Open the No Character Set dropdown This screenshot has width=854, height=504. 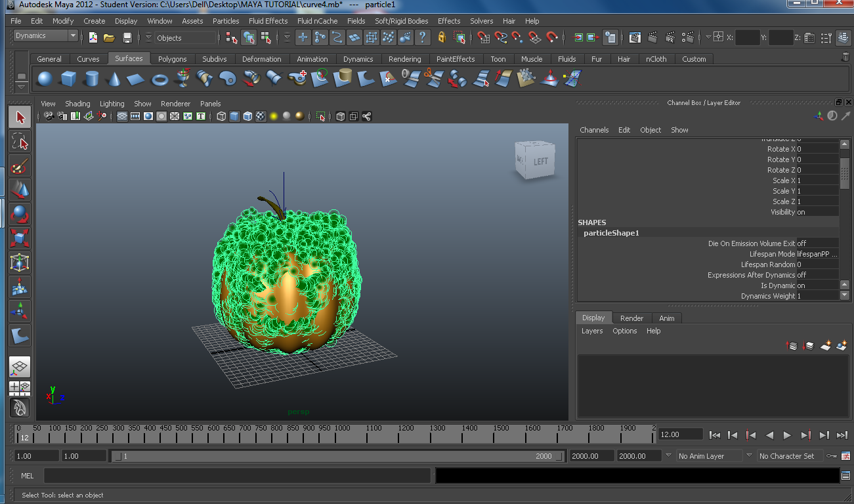(x=790, y=455)
